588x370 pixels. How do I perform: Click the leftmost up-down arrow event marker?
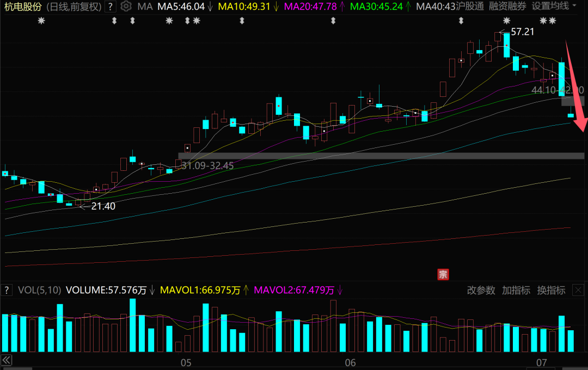114,21
